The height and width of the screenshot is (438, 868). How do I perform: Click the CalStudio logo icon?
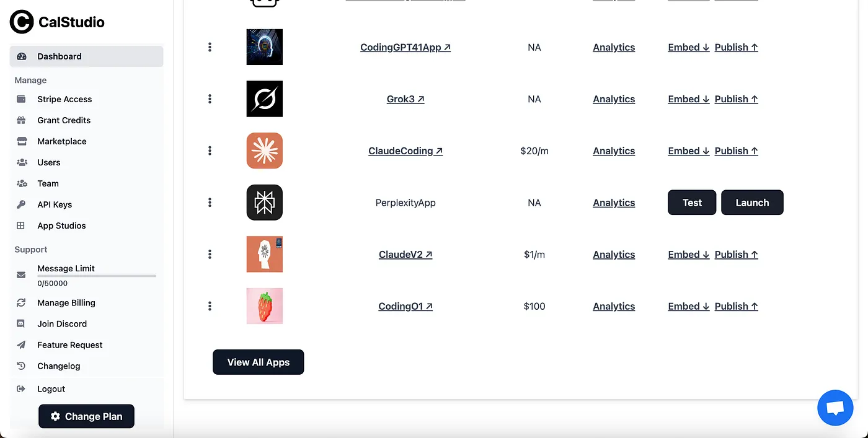[22, 22]
